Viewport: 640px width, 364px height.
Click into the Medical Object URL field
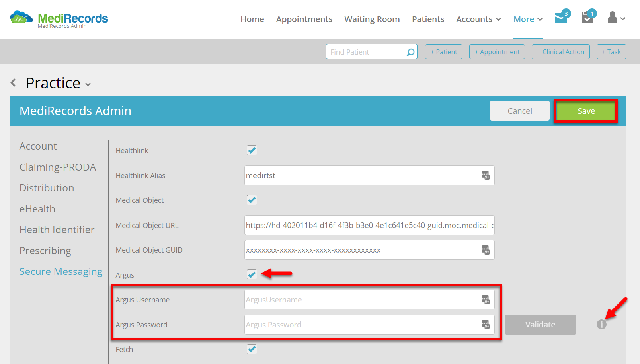369,225
